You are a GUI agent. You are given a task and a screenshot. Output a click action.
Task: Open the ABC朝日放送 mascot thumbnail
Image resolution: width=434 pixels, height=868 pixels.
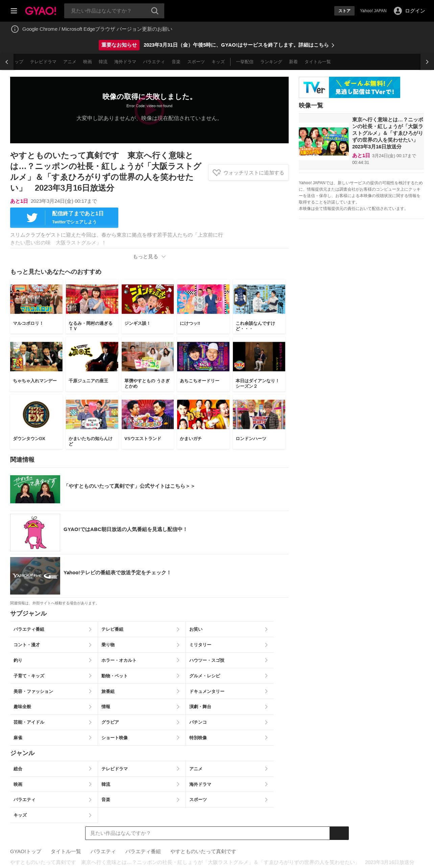pyautogui.click(x=35, y=532)
